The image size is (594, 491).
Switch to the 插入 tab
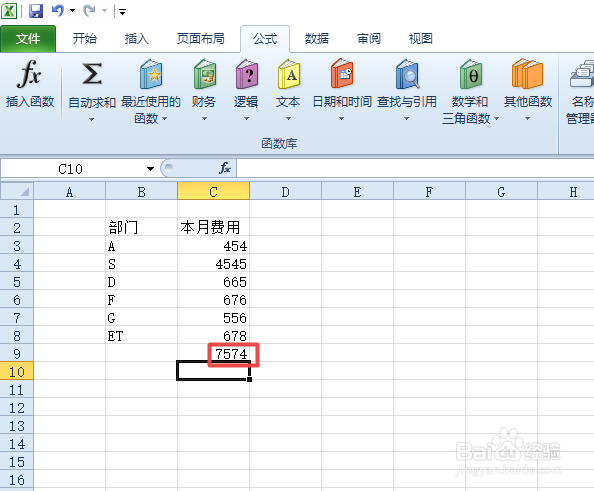tap(137, 39)
